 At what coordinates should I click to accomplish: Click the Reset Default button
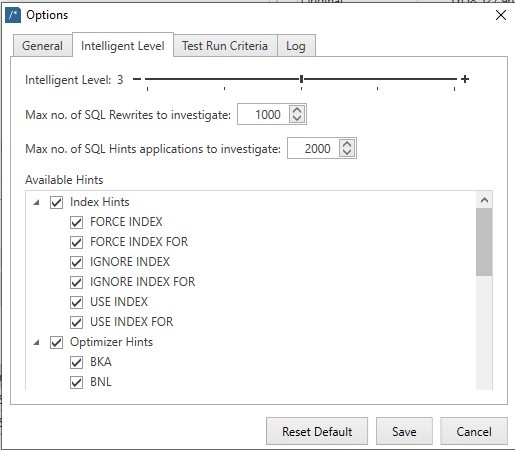(x=317, y=431)
